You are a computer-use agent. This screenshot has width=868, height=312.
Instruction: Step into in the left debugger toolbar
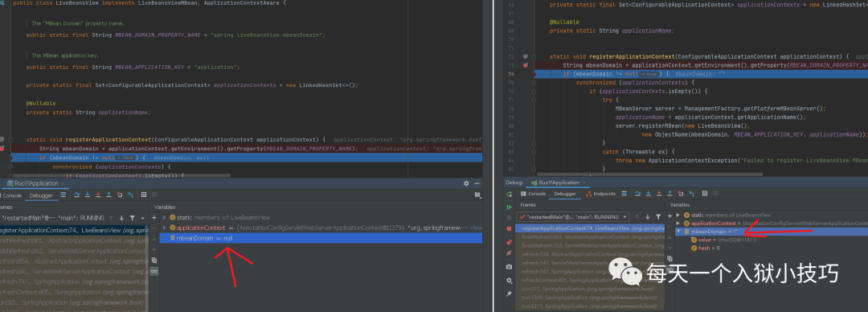(88, 195)
